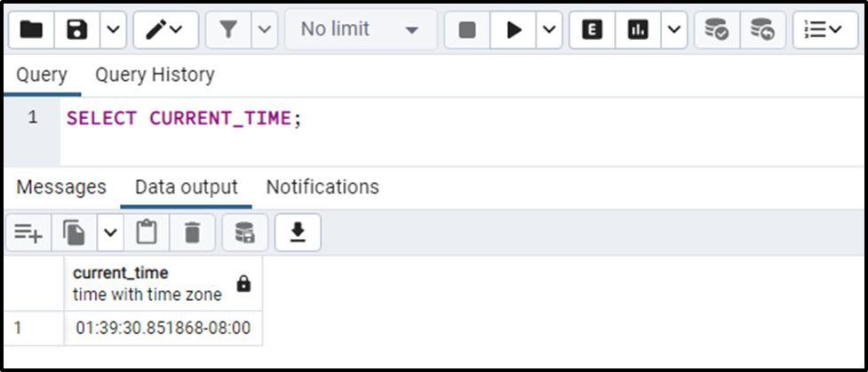Screen dimensions: 868x372
Task: Click the Explain Analyze chart icon
Action: tap(638, 30)
